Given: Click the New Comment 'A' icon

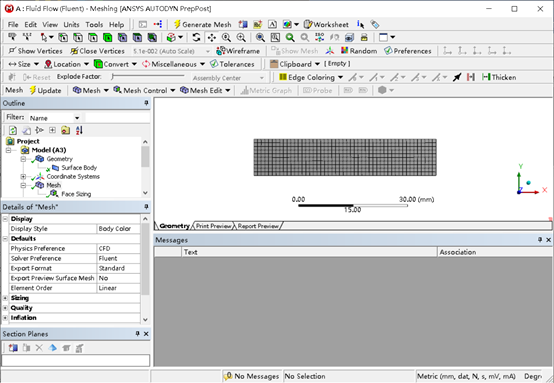Looking at the screenshot, I should pos(272,24).
